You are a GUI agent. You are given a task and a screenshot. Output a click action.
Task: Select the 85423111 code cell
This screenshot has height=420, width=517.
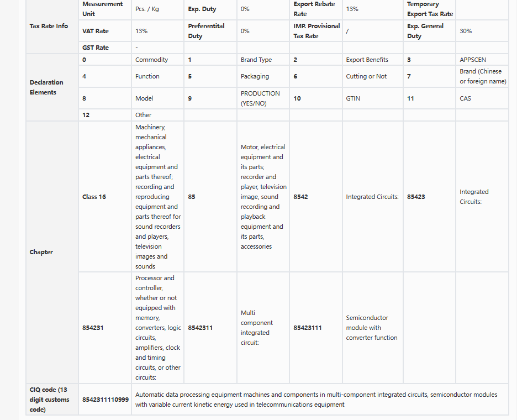(x=316, y=328)
